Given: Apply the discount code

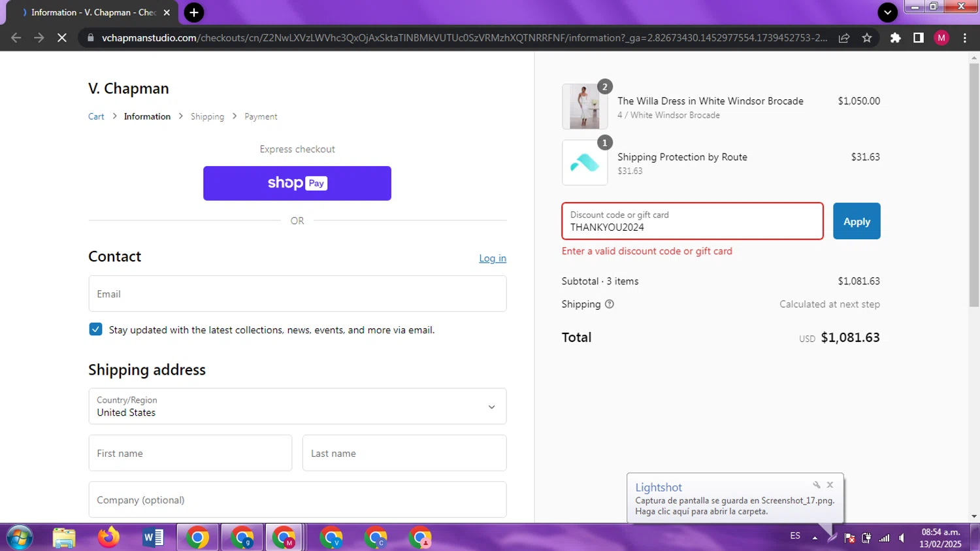Looking at the screenshot, I should click(x=856, y=222).
